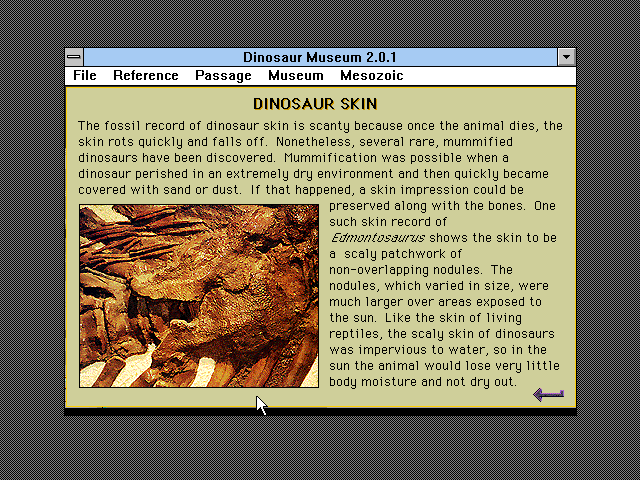Open the File menu
The image size is (640, 480).
[x=85, y=76]
